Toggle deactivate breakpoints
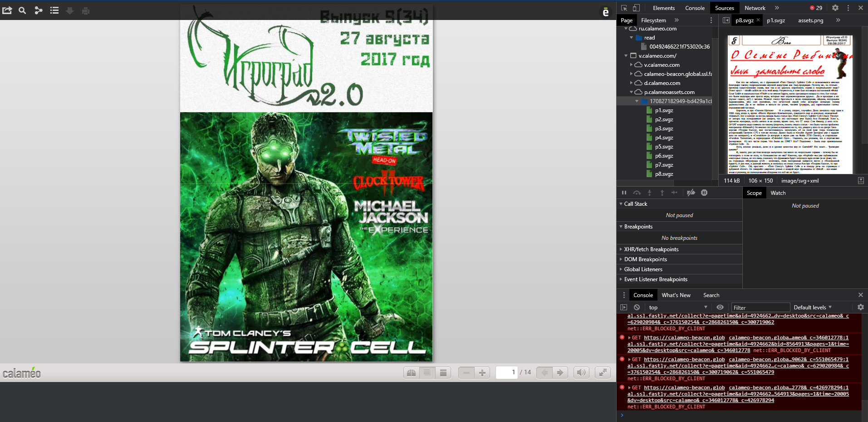868x422 pixels. coord(691,193)
